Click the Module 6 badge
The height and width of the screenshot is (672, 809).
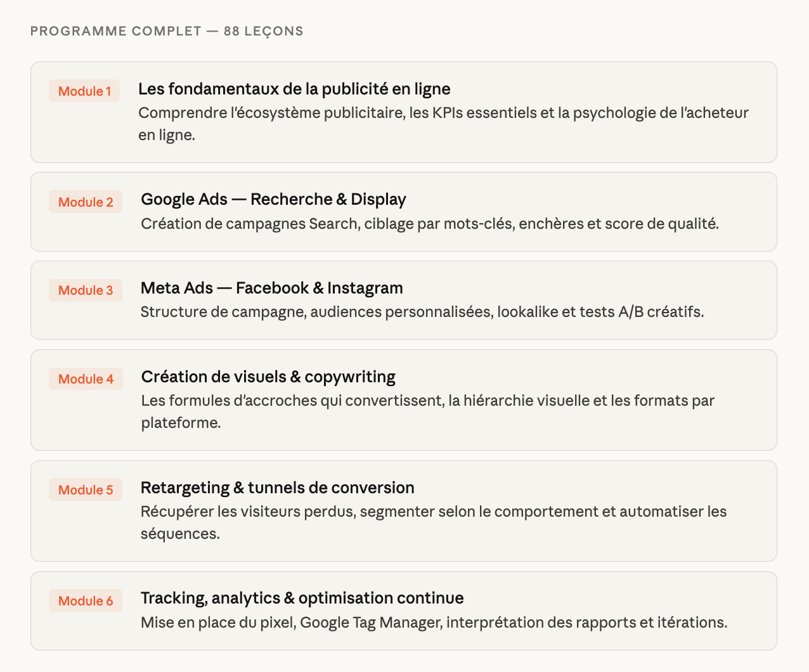pyautogui.click(x=86, y=601)
